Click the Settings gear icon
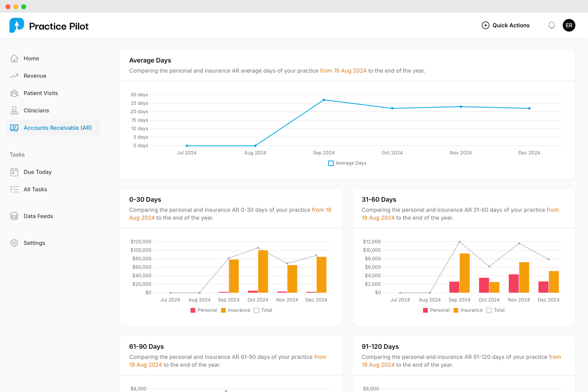 pyautogui.click(x=14, y=243)
